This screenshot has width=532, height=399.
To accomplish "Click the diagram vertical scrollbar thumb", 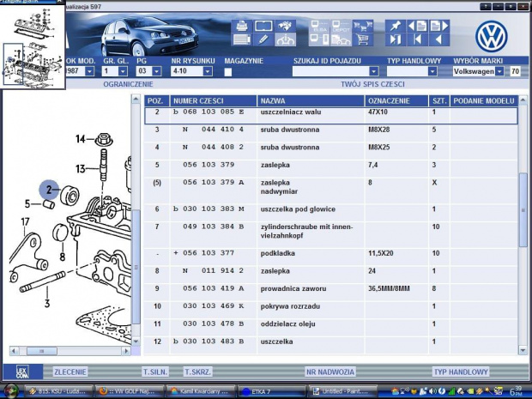I will [x=136, y=267].
